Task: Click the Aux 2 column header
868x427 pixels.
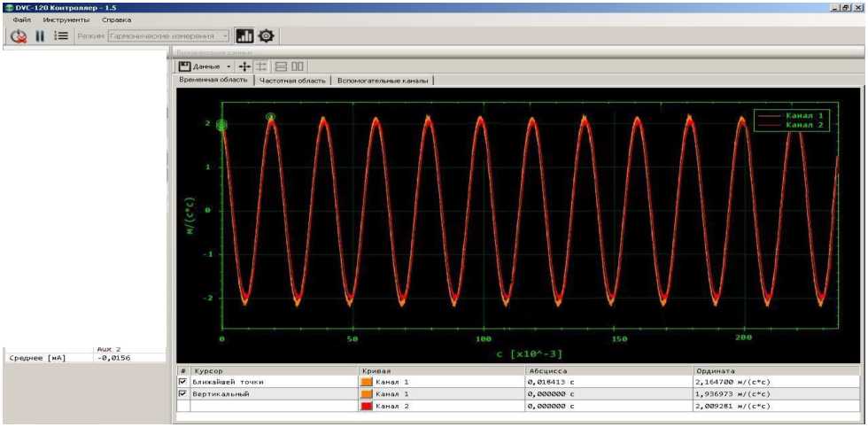Action: [108, 349]
